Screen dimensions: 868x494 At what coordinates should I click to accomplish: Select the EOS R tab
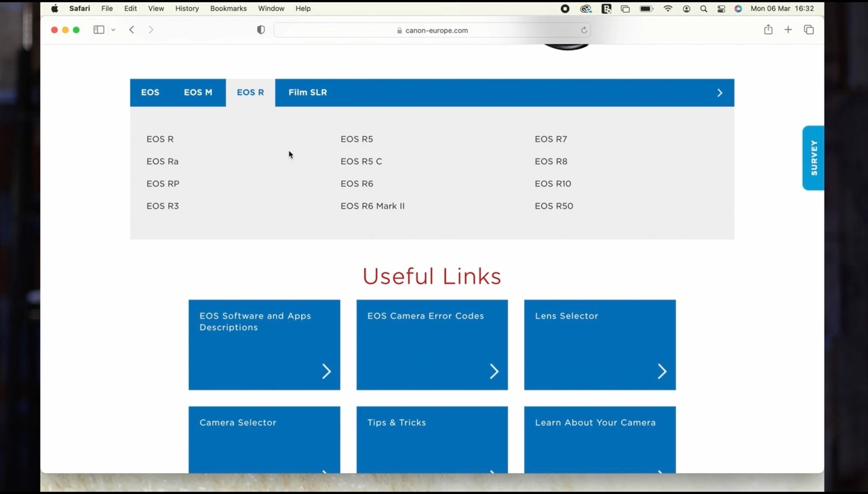(x=250, y=93)
